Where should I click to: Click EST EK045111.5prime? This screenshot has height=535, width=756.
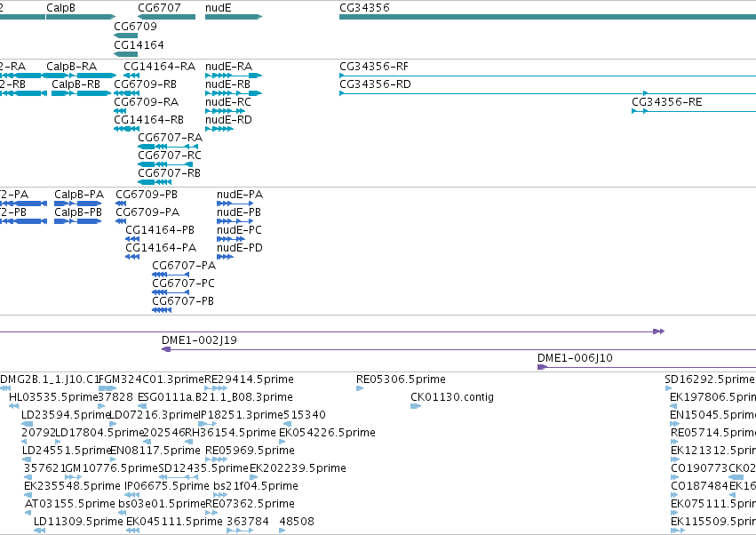[x=132, y=531]
